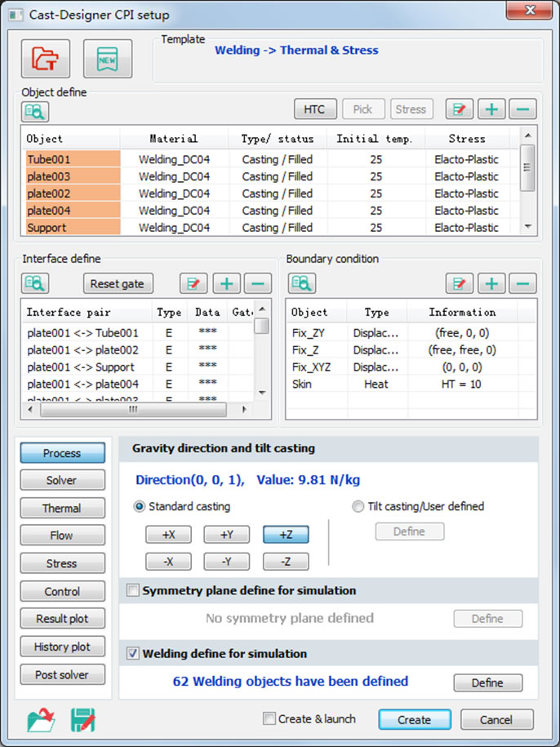The image size is (560, 747).
Task: Select Tilt casting/User defined radio button
Action: coord(358,506)
